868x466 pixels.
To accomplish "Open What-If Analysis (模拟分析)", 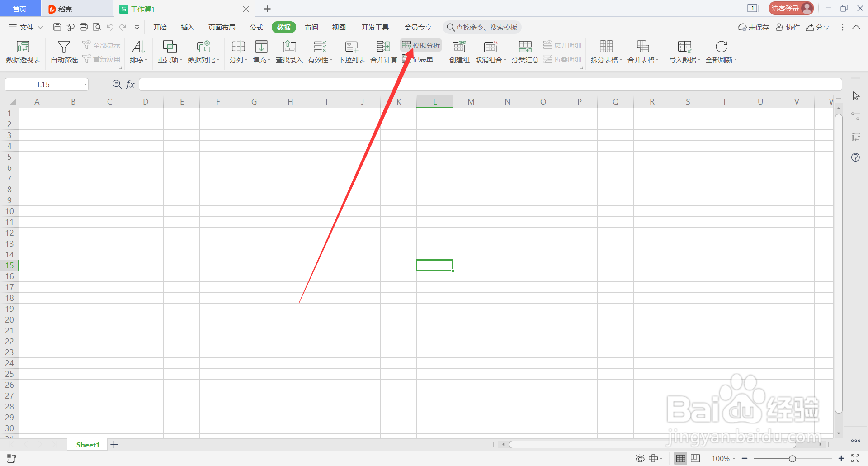I will 421,45.
